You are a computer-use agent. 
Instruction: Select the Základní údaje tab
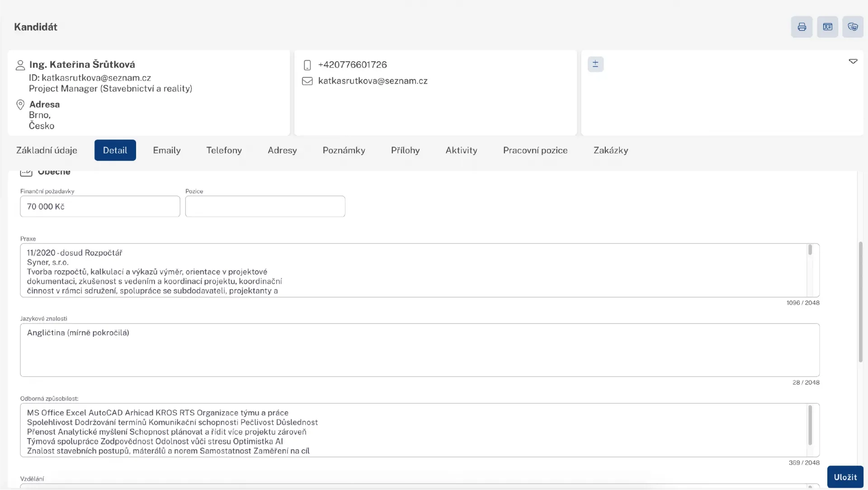(47, 150)
